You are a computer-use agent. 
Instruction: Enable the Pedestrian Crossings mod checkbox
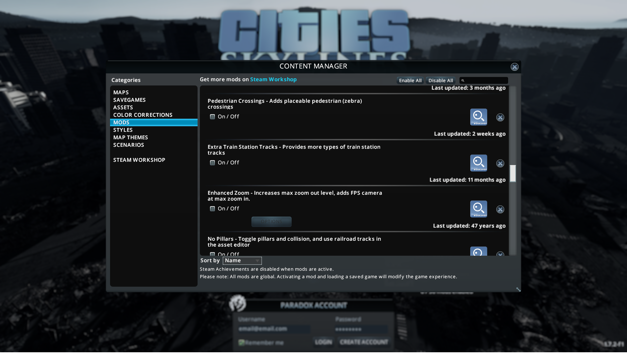pos(212,117)
